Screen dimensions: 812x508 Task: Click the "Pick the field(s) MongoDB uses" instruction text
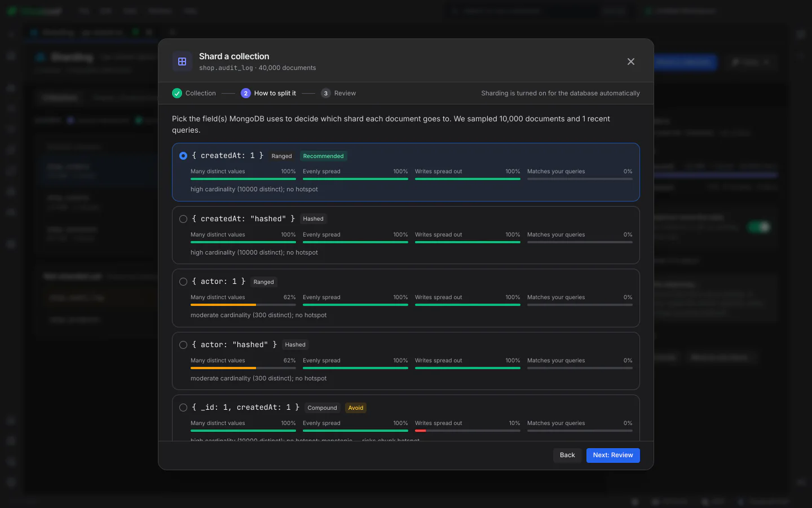[391, 124]
